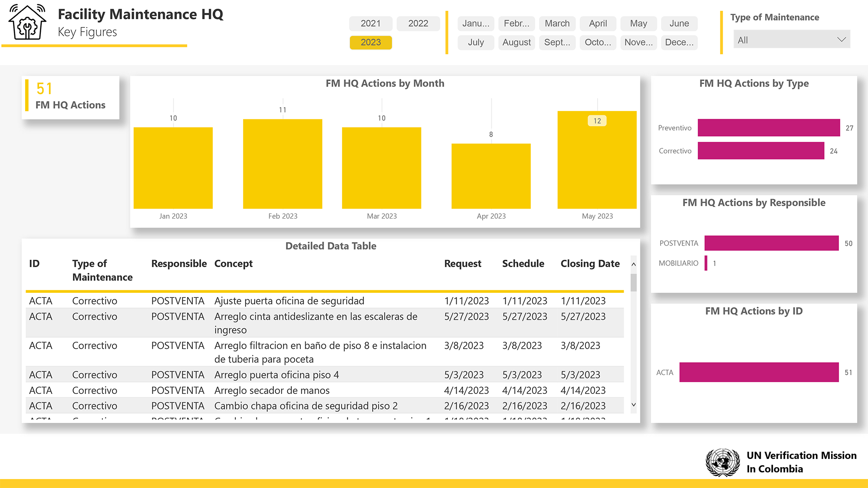Click the table scroll up arrow
The height and width of the screenshot is (488, 868).
coord(634,264)
